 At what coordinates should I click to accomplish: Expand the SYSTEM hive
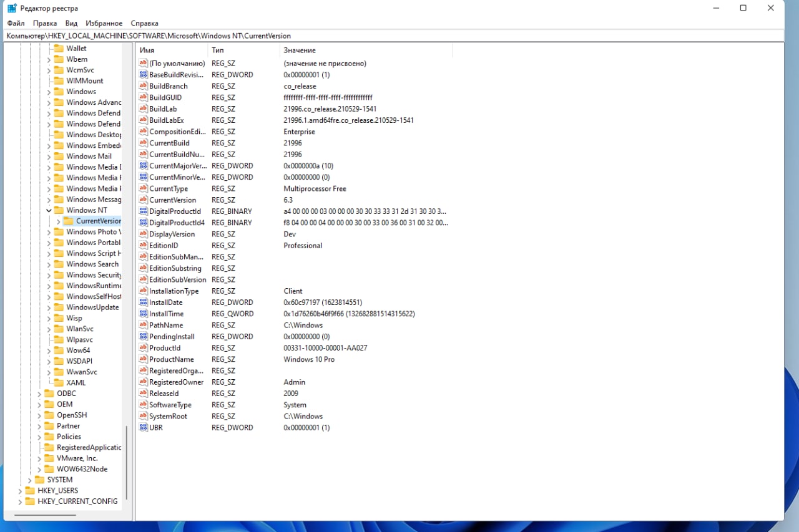(x=29, y=480)
